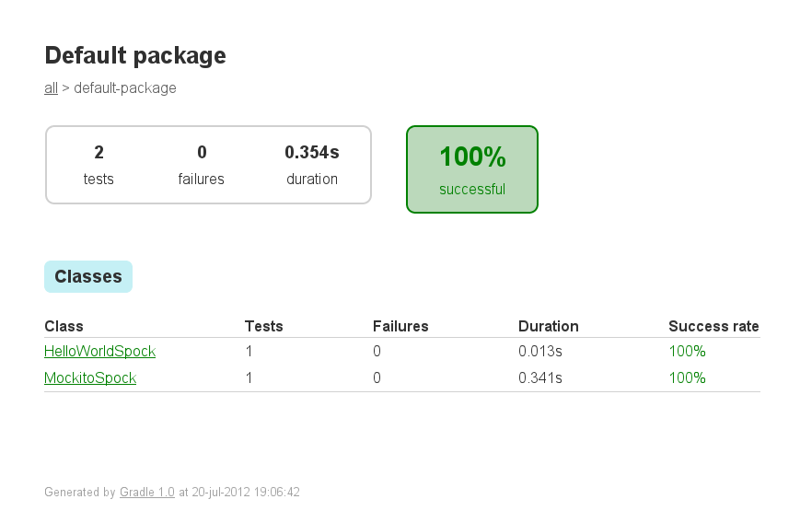The image size is (812, 511).
Task: Click the 'all' breadcrumb link
Action: click(51, 88)
